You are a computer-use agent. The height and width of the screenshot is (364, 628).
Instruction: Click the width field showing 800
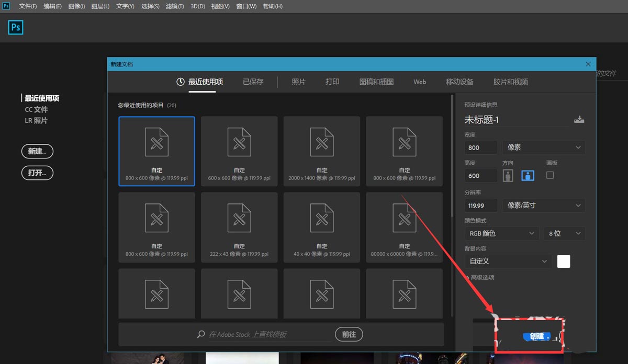[481, 147]
